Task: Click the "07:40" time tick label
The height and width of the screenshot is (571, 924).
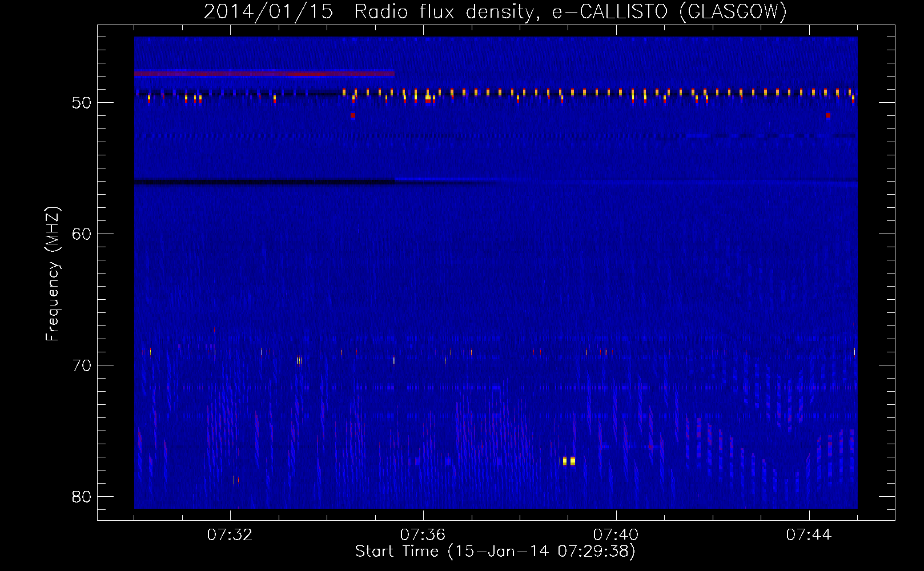Action: click(x=616, y=534)
